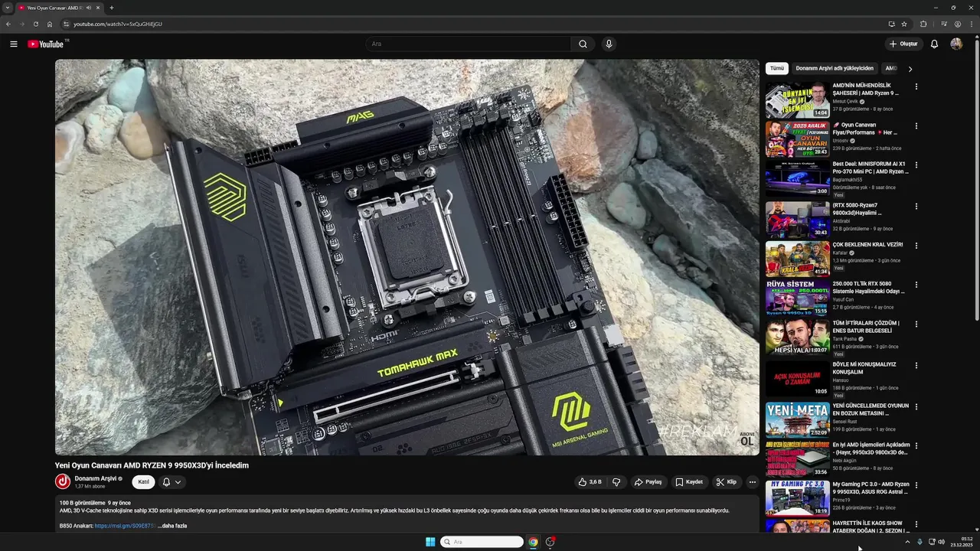Screen dimensions: 980x551
Task: Select the AMD filter chip
Action: pyautogui.click(x=891, y=68)
